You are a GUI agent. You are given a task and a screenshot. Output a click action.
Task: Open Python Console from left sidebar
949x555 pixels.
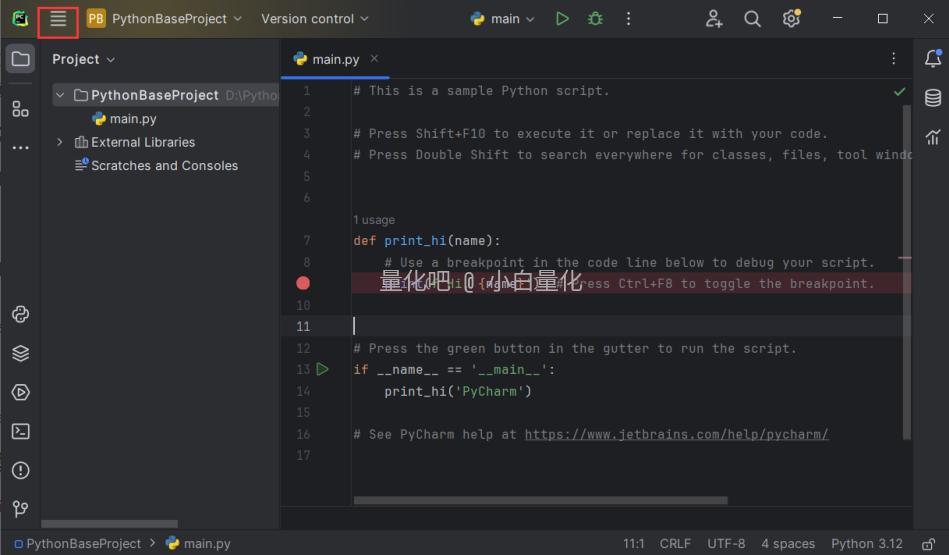[21, 314]
